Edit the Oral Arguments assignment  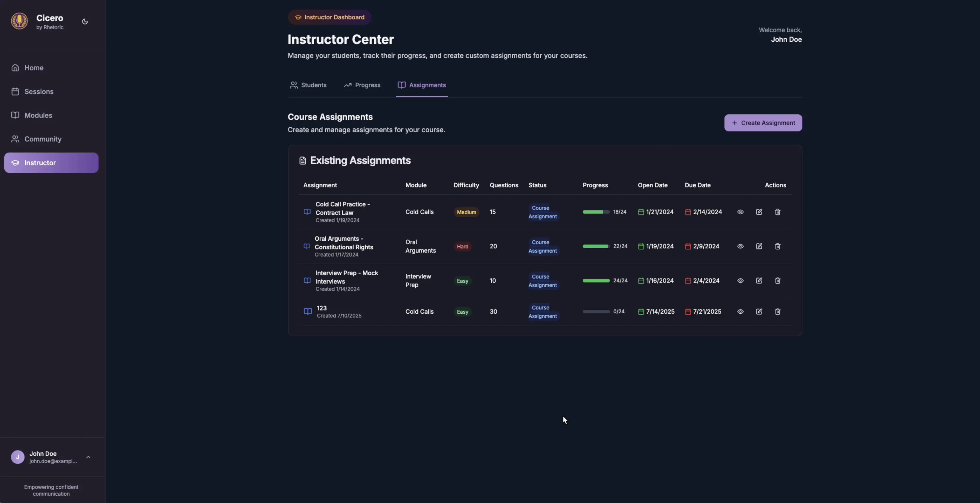[x=759, y=246]
